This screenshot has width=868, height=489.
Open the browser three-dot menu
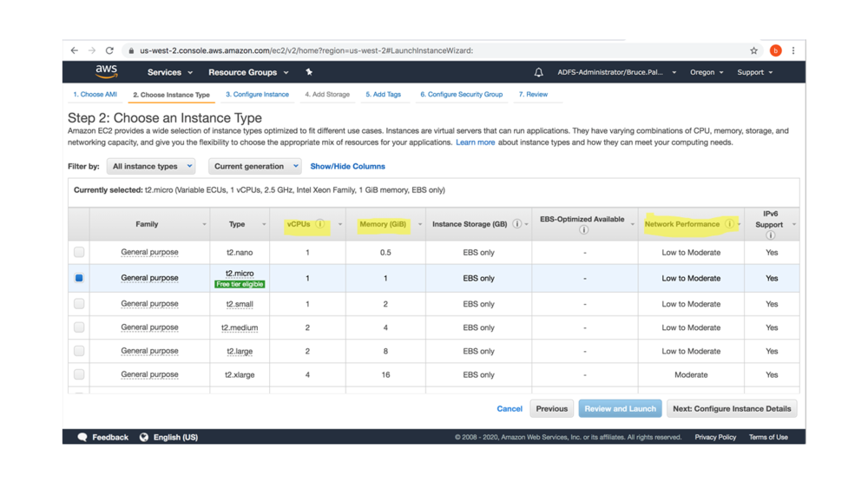(x=793, y=50)
